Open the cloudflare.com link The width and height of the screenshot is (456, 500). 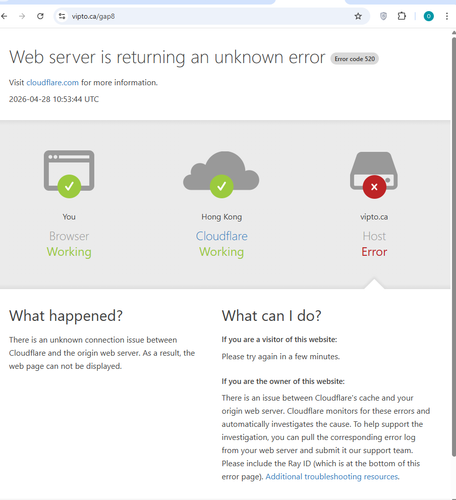53,83
